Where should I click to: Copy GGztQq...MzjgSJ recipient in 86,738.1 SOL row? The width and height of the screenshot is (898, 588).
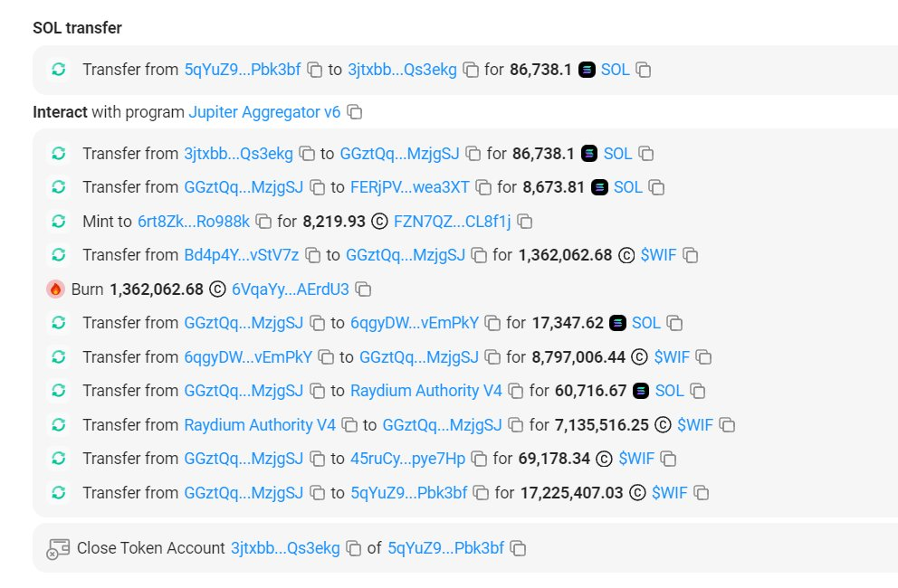473,154
